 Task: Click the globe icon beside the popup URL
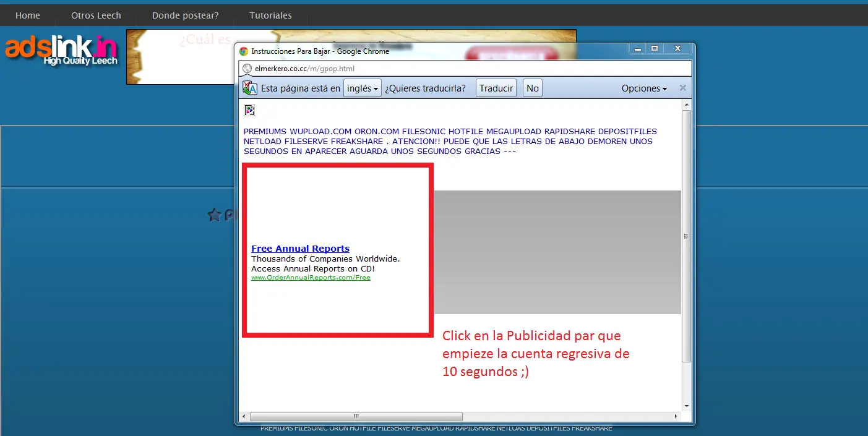(247, 69)
